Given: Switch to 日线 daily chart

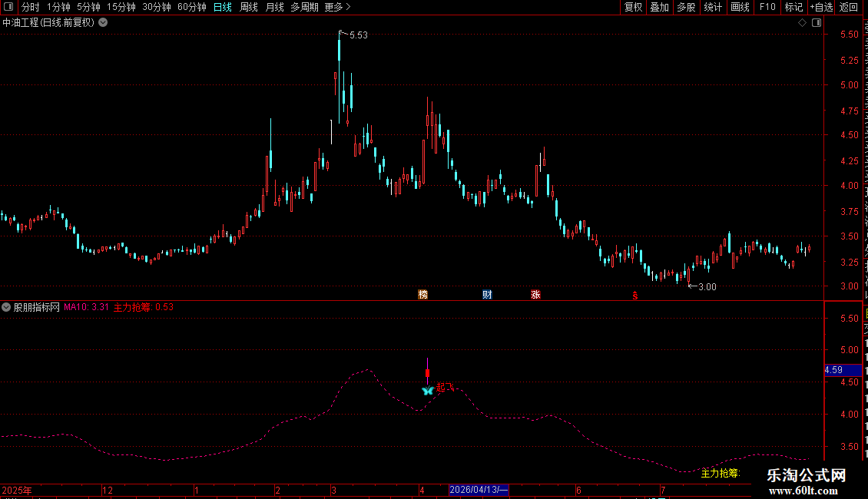Looking at the screenshot, I should tap(223, 7).
